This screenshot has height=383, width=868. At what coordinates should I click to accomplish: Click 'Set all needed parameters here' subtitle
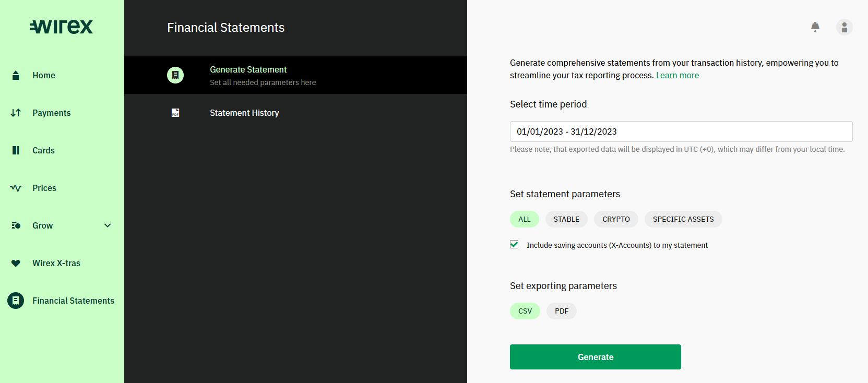[263, 82]
